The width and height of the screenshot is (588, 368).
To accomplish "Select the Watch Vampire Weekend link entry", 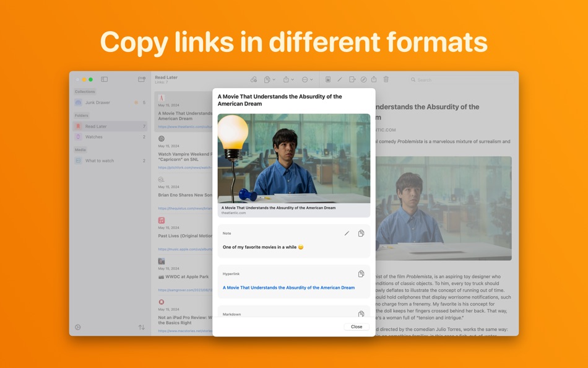I will coord(183,153).
